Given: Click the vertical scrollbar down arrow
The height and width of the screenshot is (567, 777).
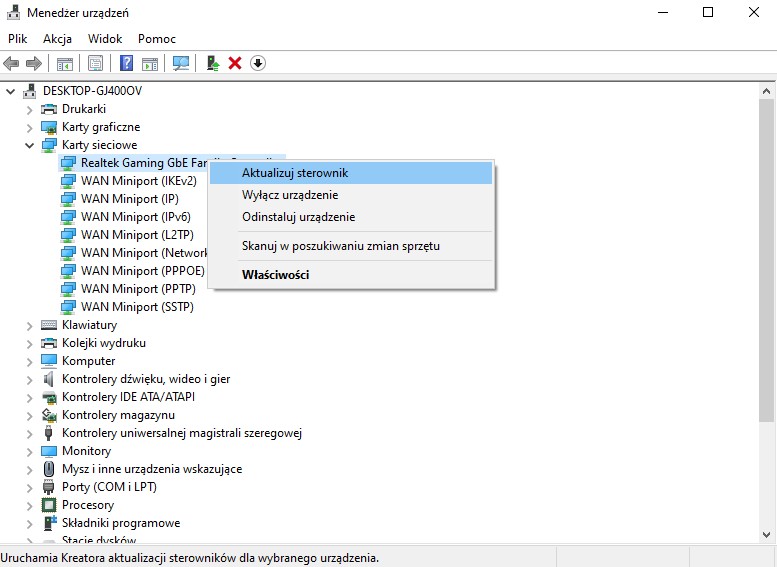Looking at the screenshot, I should (x=767, y=535).
